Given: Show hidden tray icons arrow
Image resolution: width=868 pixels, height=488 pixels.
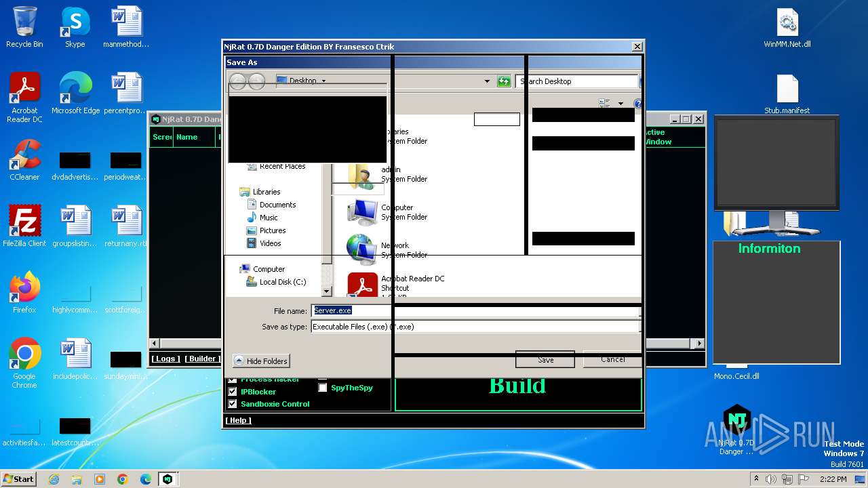Looking at the screenshot, I should (x=756, y=479).
